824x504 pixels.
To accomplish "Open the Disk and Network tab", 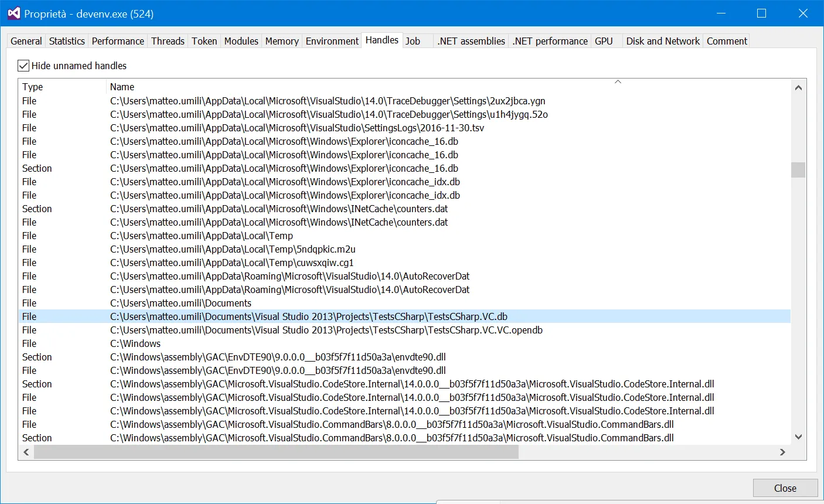I will click(663, 41).
